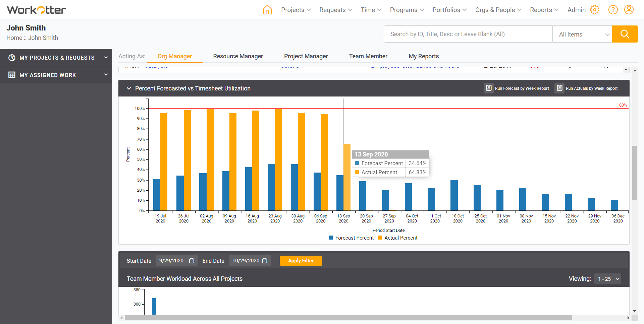The image size is (644, 324).
Task: Toggle Actual Percent series in legend
Action: 397,238
